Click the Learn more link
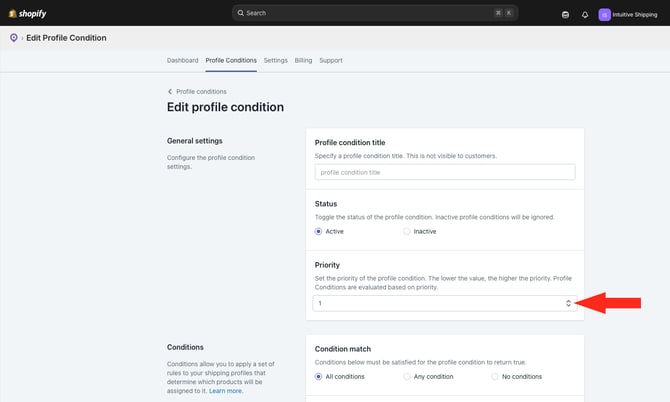Viewport: 670px width, 402px height. tap(226, 391)
